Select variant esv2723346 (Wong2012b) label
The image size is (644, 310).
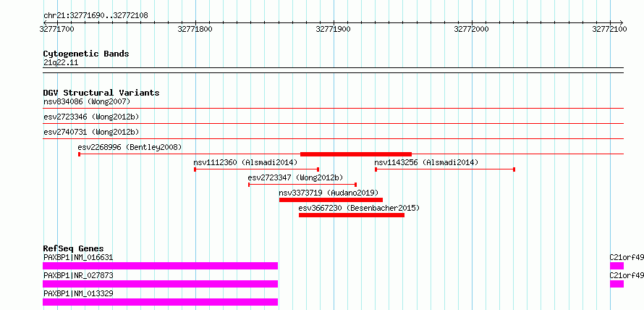click(x=91, y=117)
